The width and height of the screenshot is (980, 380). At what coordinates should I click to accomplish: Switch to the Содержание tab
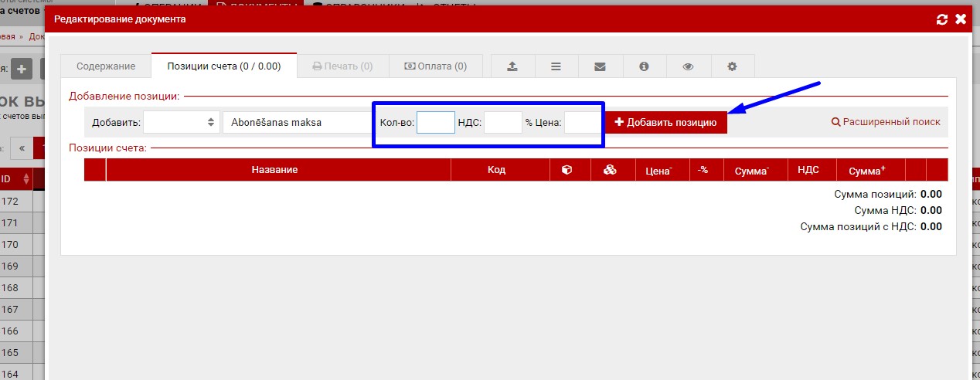click(x=106, y=66)
